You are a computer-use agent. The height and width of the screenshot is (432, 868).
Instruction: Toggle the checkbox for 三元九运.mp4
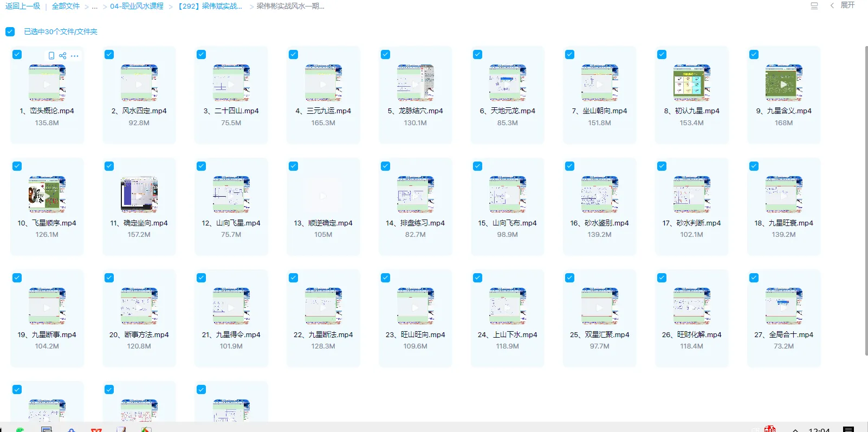point(294,54)
